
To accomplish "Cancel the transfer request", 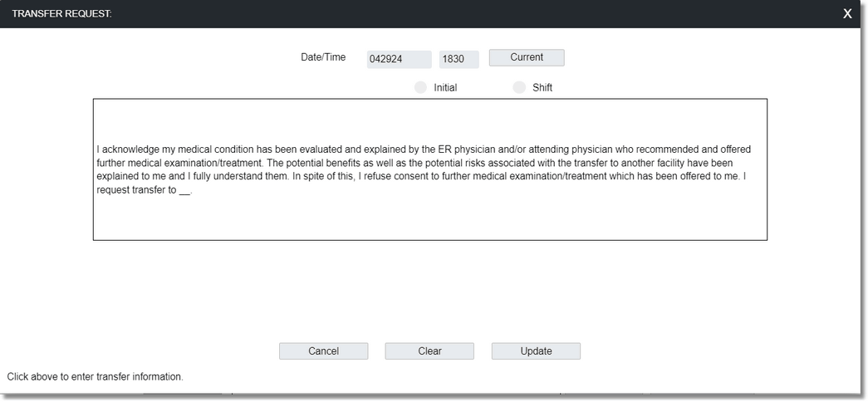I will pos(323,351).
